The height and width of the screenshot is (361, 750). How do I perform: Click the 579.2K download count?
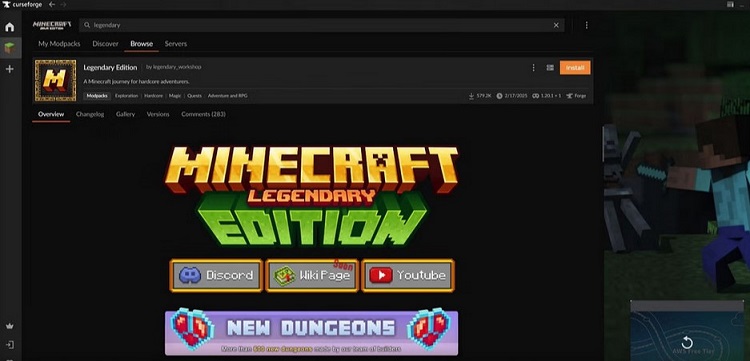(480, 96)
